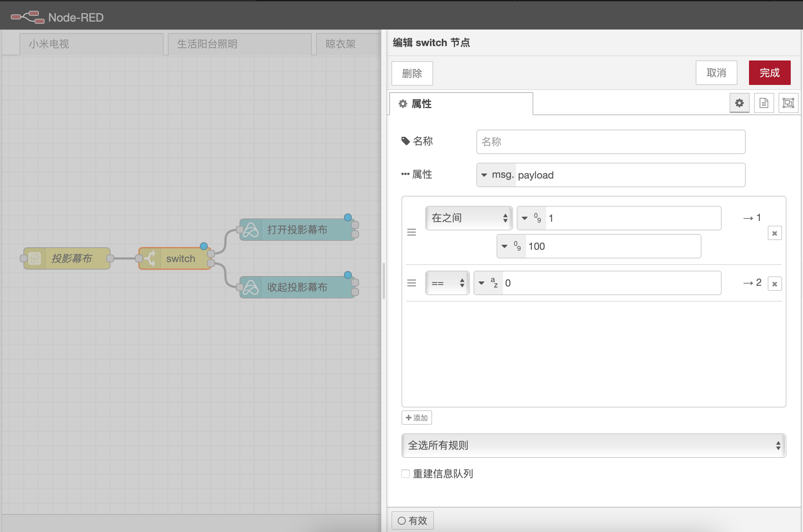Grab the drag handle of rule 1
The image size is (803, 532).
412,233
